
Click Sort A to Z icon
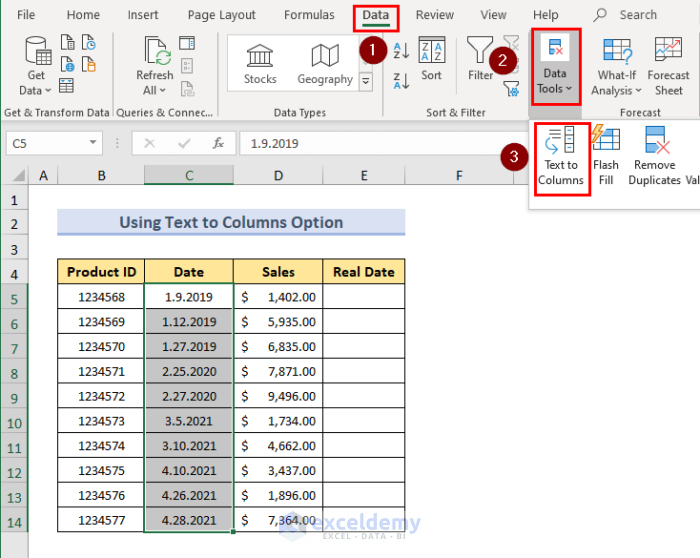[x=401, y=50]
